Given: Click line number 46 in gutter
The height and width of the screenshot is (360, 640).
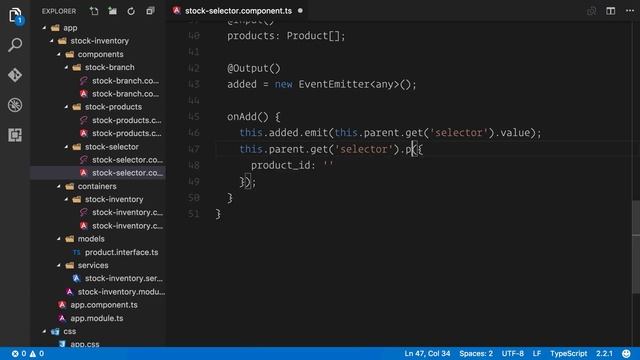Looking at the screenshot, I should 194,133.
